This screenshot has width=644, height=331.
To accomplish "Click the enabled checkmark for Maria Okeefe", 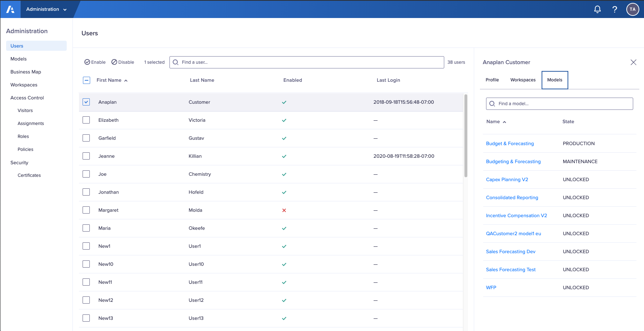I will pos(284,228).
